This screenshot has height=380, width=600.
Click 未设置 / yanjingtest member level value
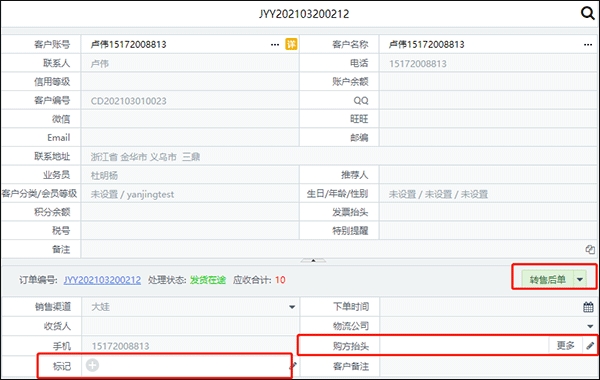tap(132, 194)
